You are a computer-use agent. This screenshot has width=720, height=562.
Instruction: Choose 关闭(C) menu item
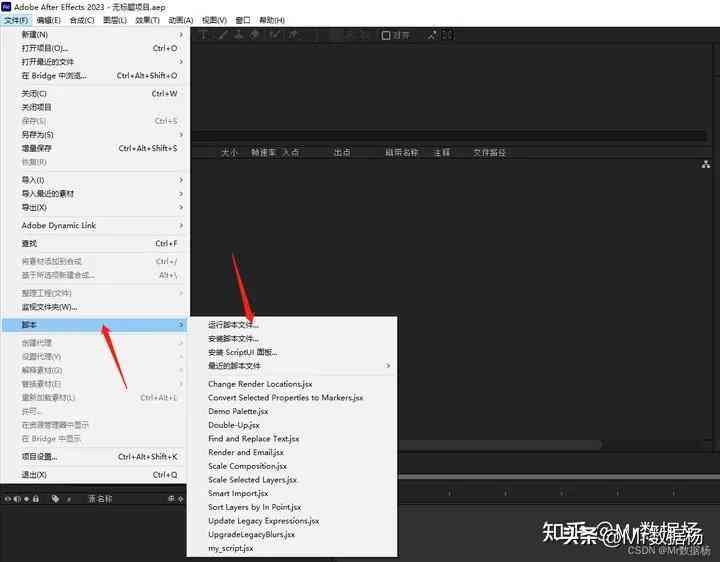tap(95, 93)
